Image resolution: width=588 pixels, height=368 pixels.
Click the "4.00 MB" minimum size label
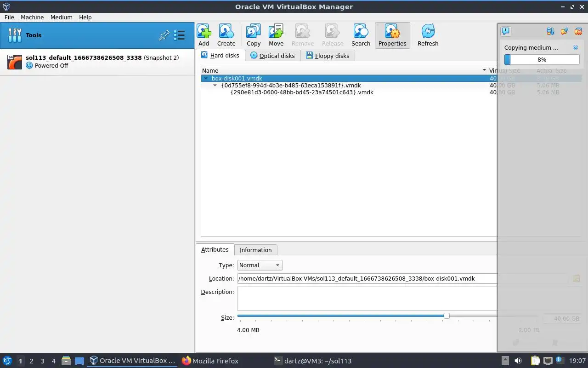tap(248, 330)
